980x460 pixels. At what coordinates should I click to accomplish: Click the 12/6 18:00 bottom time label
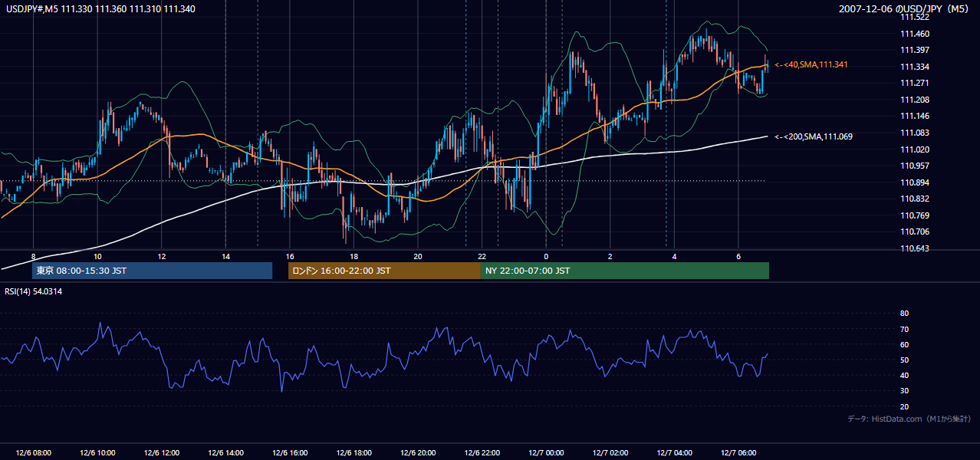point(354,453)
